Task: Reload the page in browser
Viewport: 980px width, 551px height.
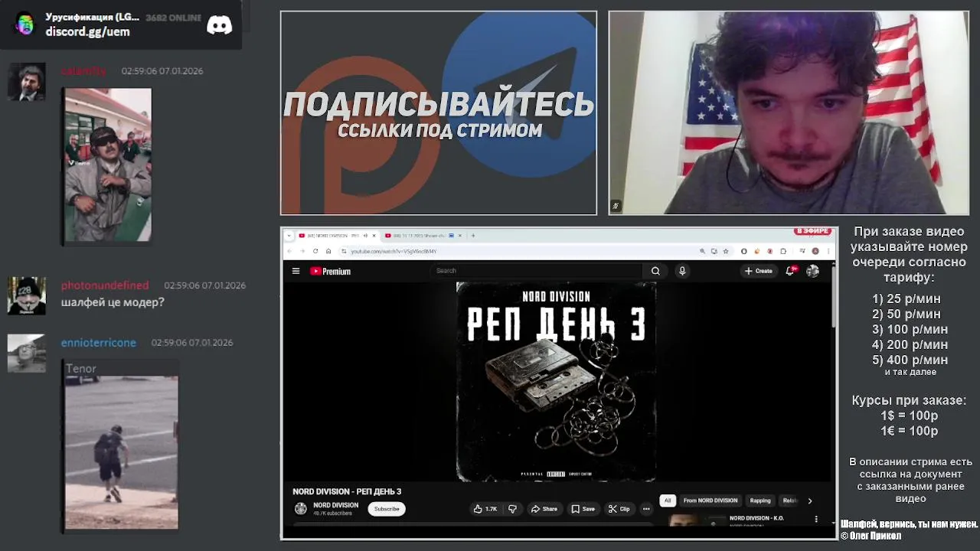Action: point(315,251)
